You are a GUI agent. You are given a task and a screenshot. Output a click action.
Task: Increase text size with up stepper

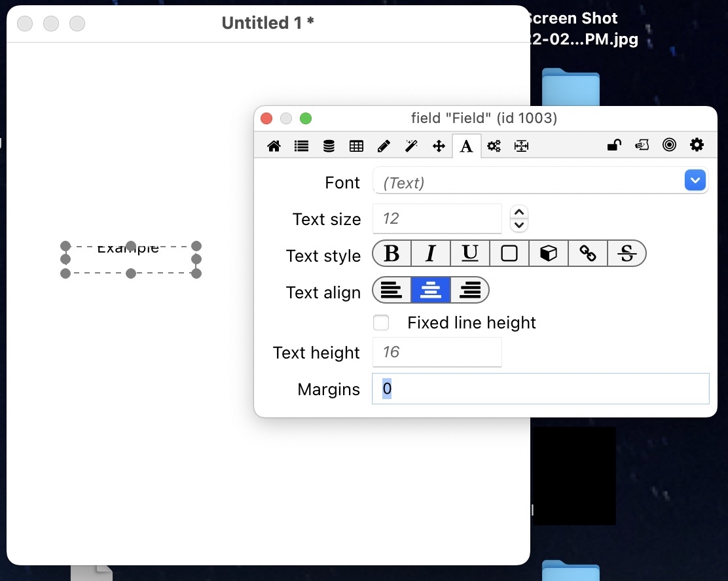(x=519, y=212)
